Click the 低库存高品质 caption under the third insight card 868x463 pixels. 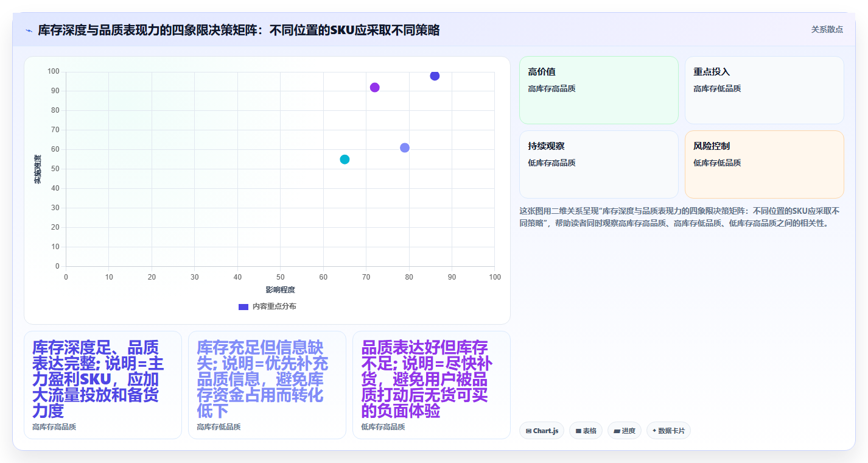[x=383, y=427]
